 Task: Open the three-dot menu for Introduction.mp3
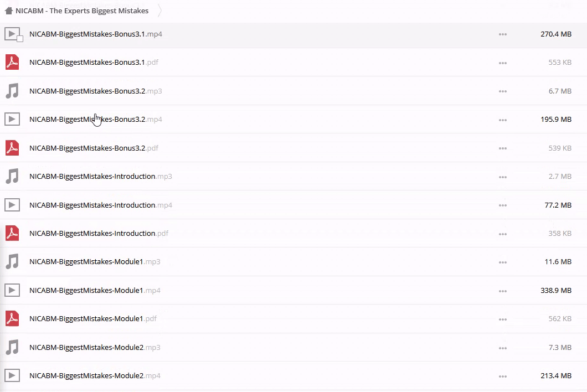502,177
